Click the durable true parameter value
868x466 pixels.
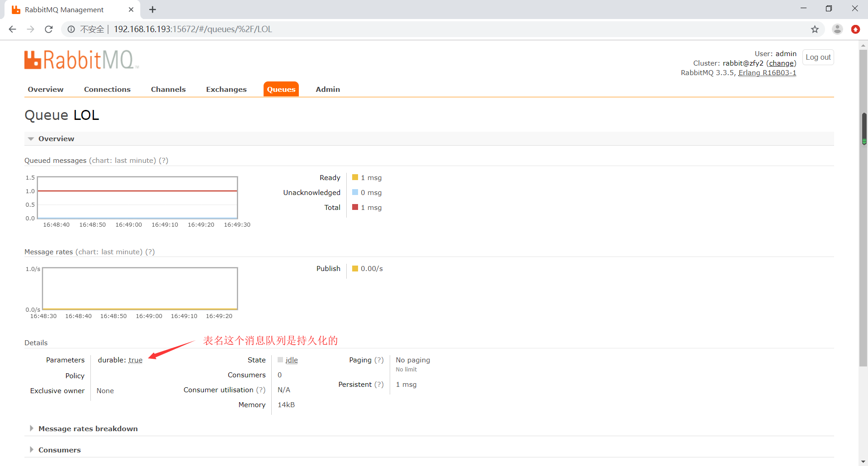tap(136, 360)
